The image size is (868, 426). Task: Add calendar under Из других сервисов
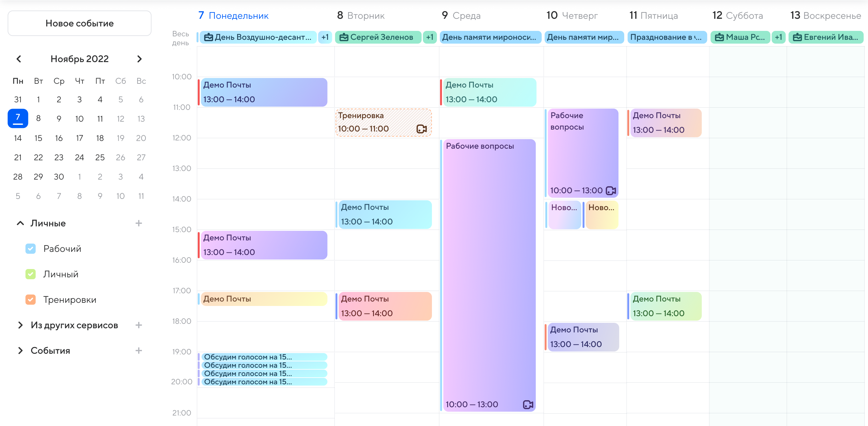pyautogui.click(x=138, y=325)
